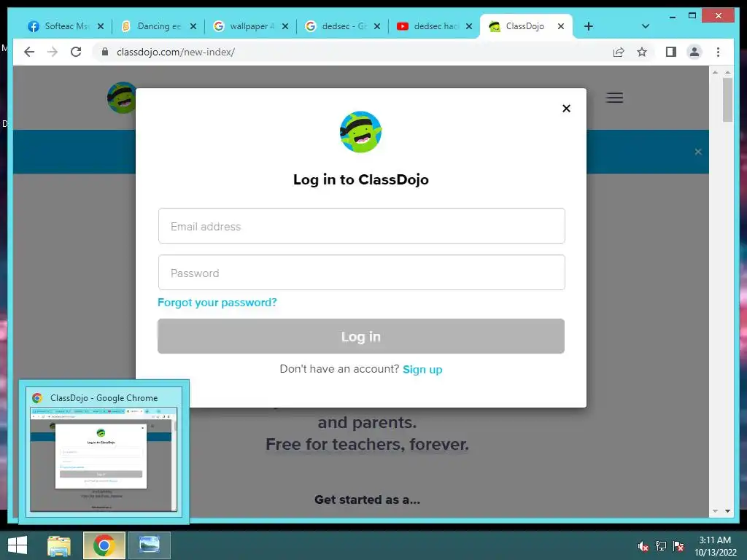This screenshot has height=560, width=747.
Task: Open Chrome three-dot menu
Action: click(718, 52)
